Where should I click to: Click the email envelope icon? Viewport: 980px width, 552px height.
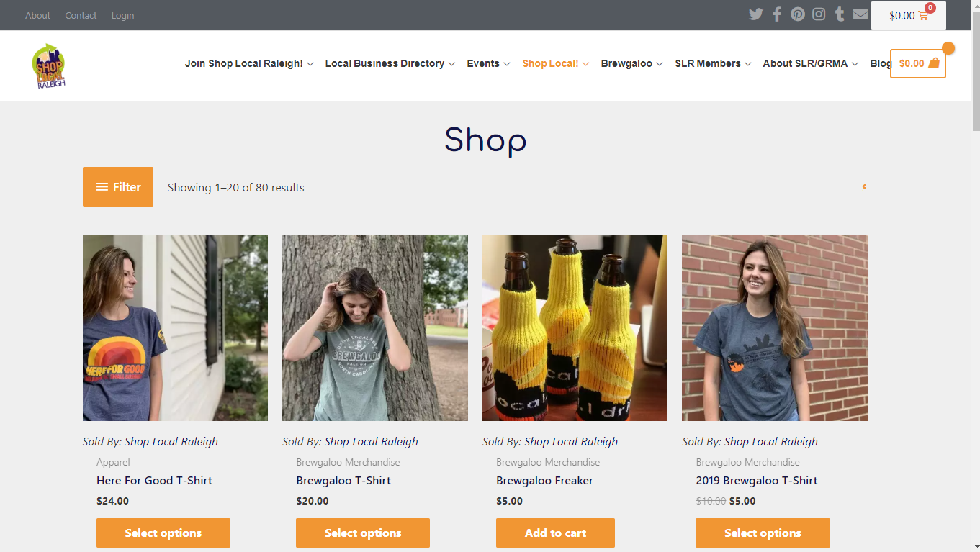click(860, 14)
